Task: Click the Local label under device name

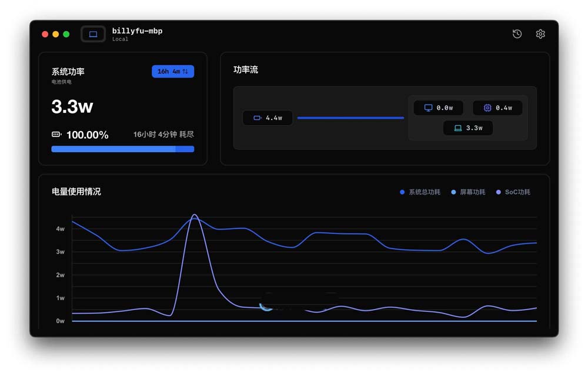Action: point(120,39)
